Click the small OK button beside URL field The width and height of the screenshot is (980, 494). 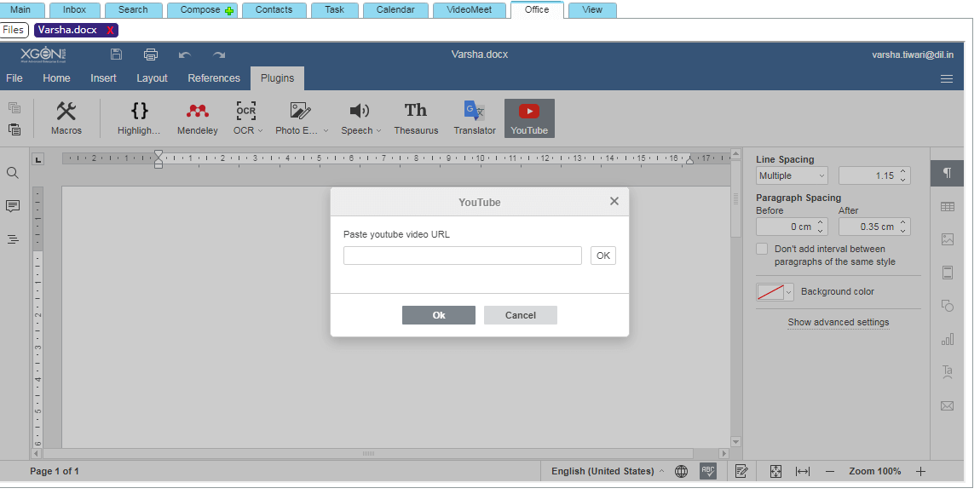point(603,256)
